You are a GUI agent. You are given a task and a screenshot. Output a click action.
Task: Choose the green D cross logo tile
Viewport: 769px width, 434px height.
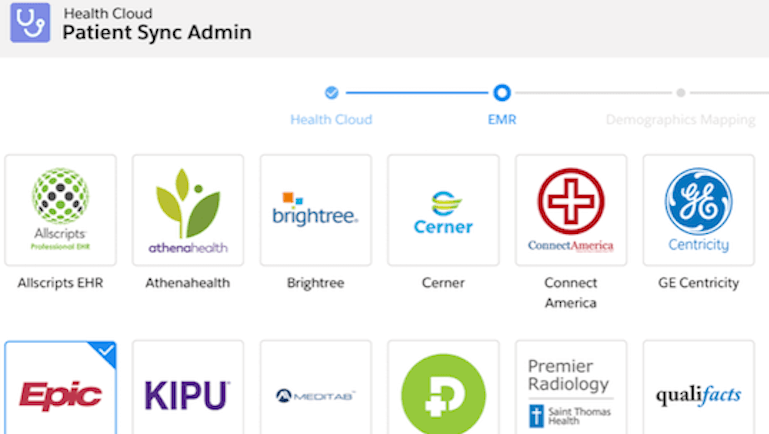(x=443, y=388)
